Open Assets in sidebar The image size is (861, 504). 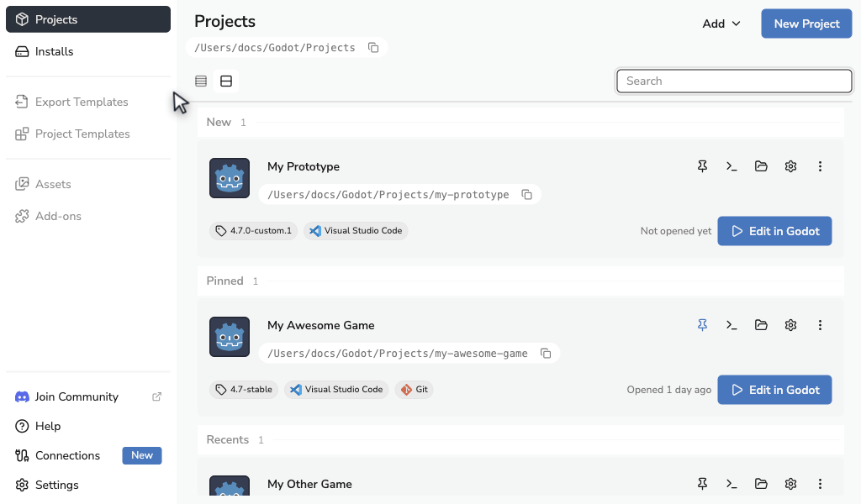[x=88, y=184]
